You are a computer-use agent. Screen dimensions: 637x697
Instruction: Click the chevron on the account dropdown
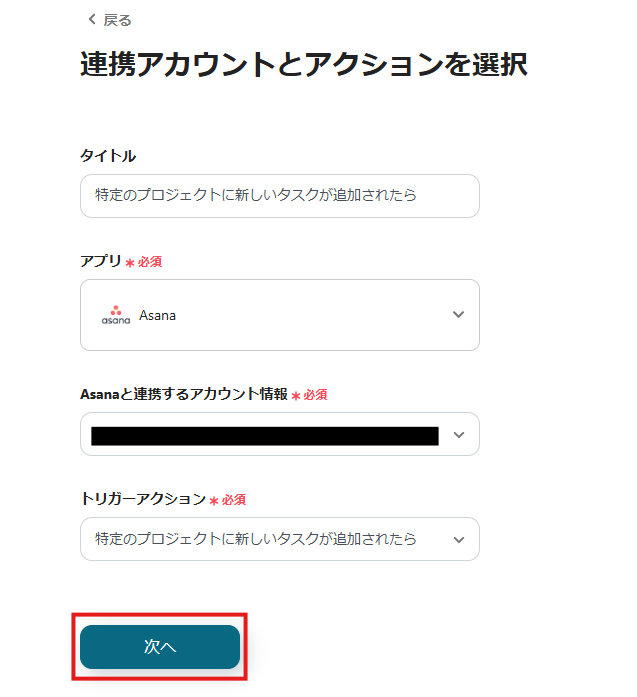459,435
